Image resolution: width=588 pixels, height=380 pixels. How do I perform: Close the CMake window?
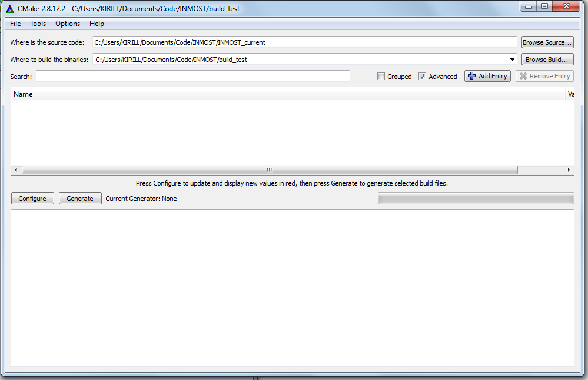click(x=566, y=6)
